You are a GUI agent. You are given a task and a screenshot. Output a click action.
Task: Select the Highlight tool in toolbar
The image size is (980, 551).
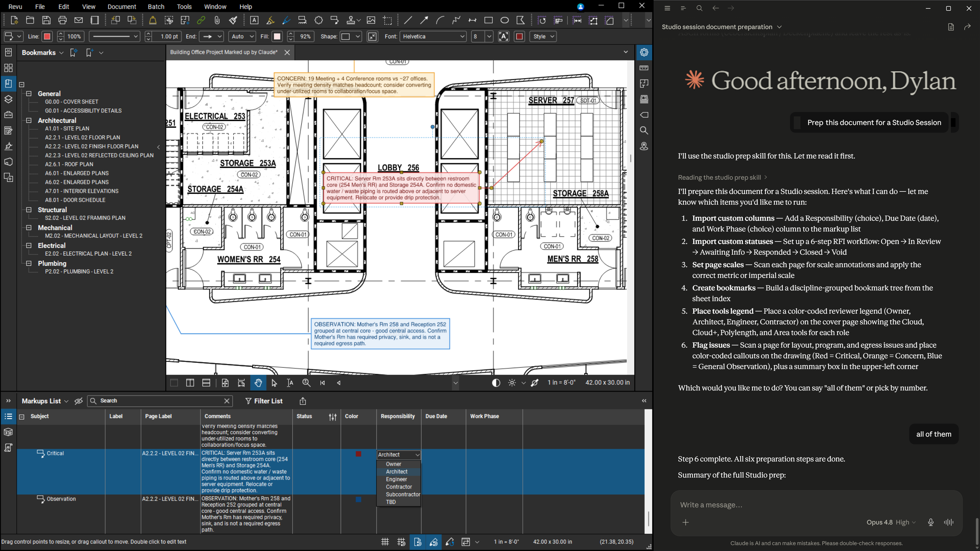point(270,20)
